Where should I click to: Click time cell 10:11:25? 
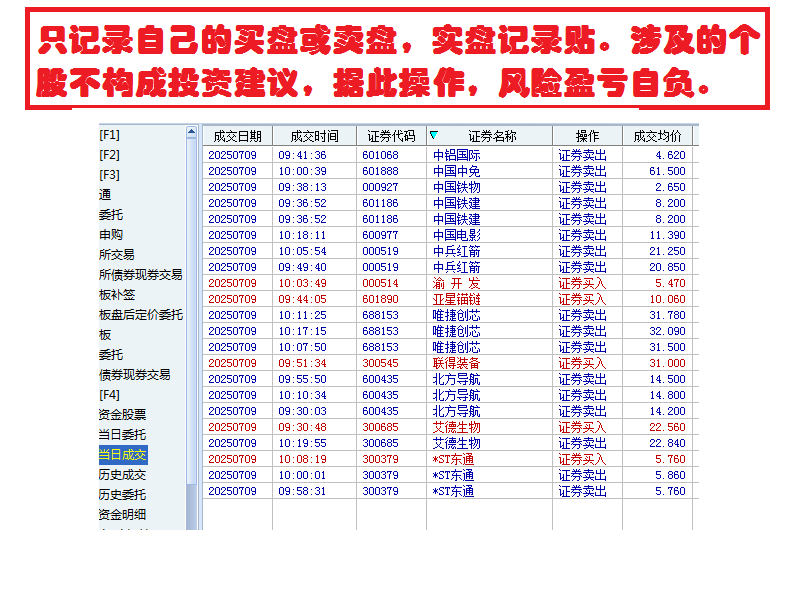point(302,315)
